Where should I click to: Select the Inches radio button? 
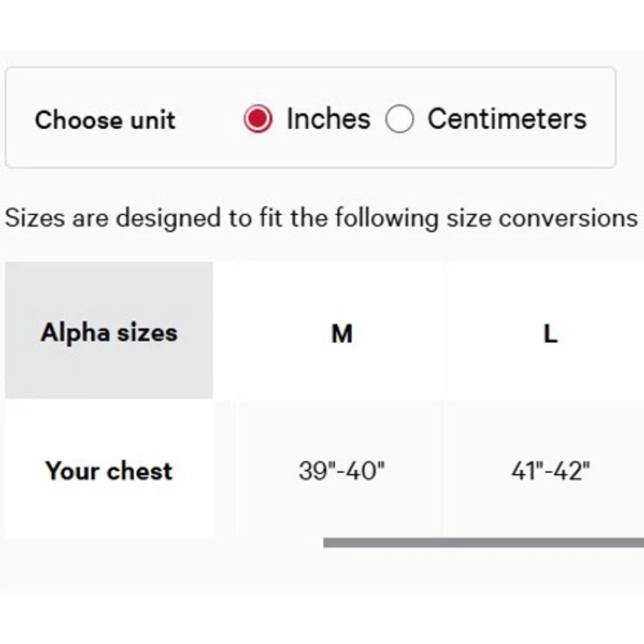click(x=258, y=120)
